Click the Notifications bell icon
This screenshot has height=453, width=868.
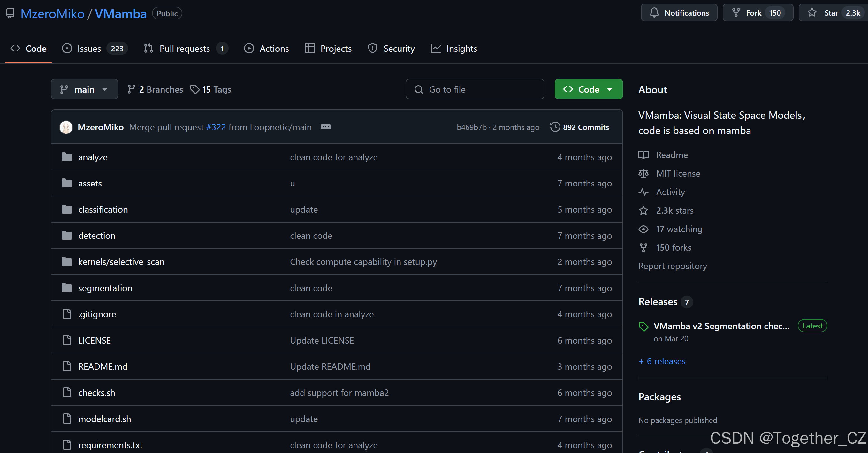coord(654,13)
